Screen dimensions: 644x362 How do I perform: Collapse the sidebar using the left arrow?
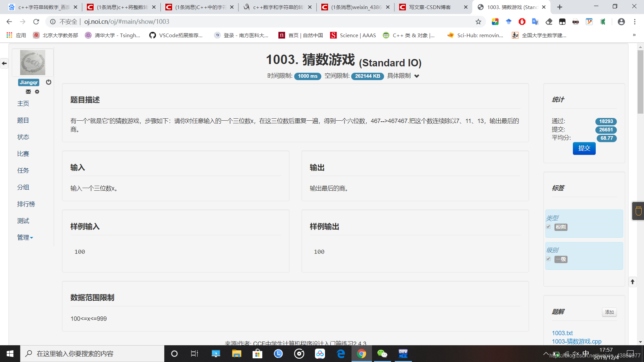tap(4, 63)
